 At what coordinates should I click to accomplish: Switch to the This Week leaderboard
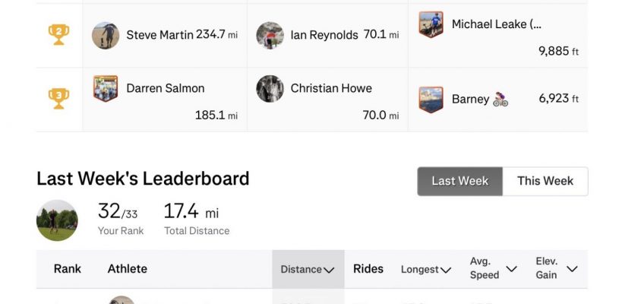[545, 181]
